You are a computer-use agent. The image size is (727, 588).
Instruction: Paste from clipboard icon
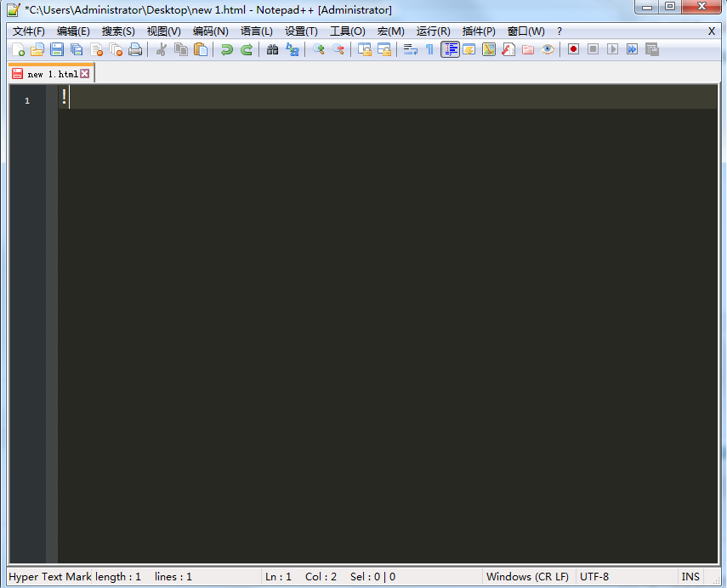(x=201, y=49)
